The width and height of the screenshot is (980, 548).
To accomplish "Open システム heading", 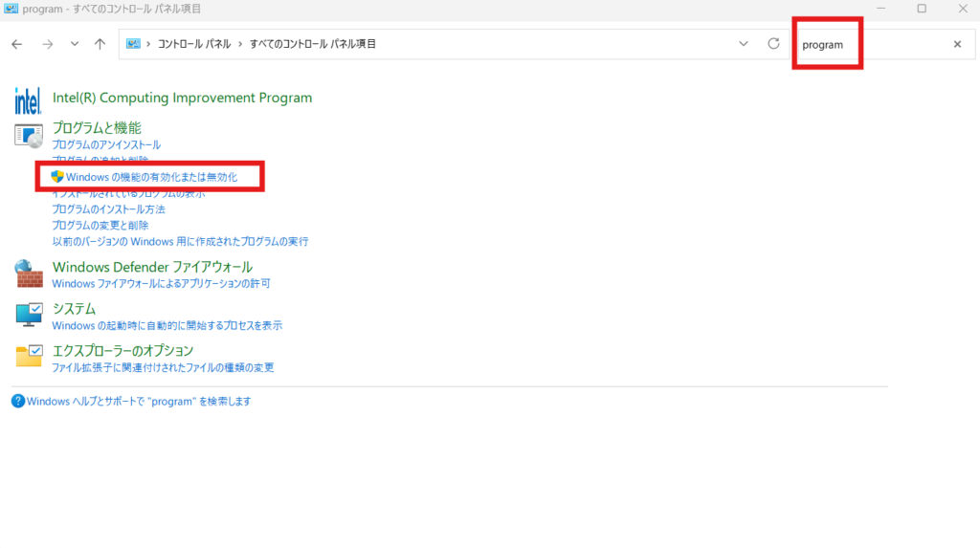I will (x=74, y=309).
